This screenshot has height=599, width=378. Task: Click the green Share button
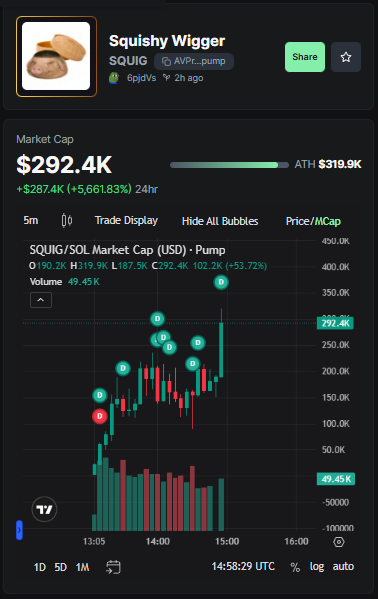[305, 57]
